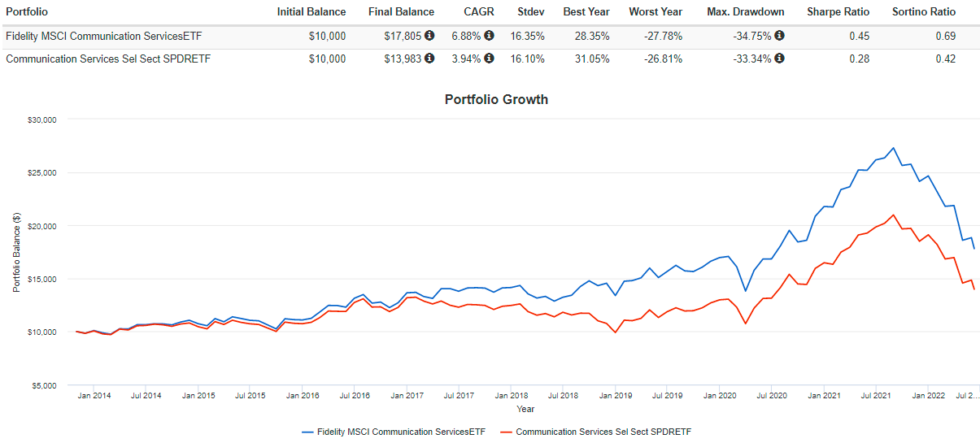The height and width of the screenshot is (443, 980).
Task: Click info icon beside -34.75% max drawdown
Action: pos(780,36)
